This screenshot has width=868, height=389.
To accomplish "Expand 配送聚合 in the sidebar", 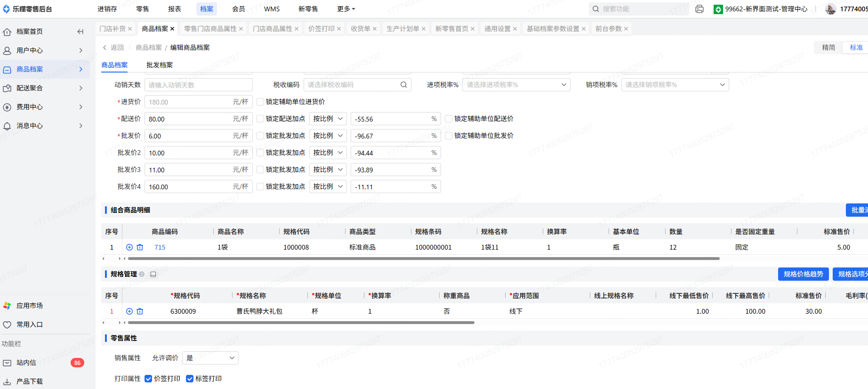I will tap(45, 88).
